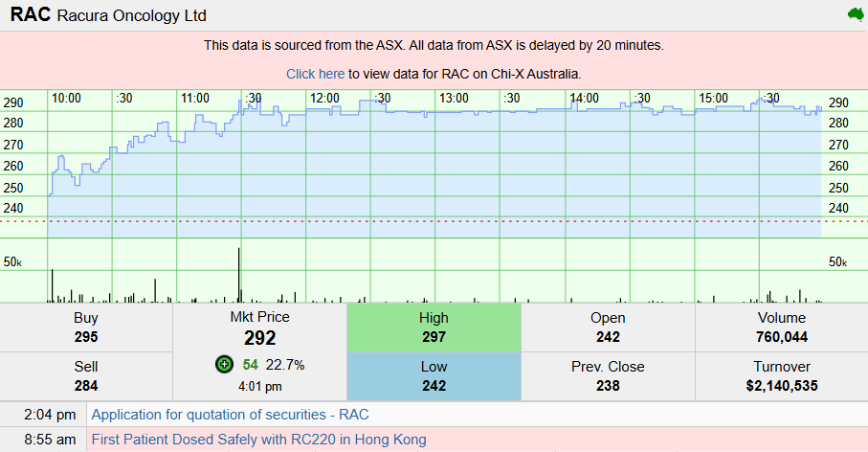Select the Sell 284 price cell
868x452 pixels.
click(86, 376)
